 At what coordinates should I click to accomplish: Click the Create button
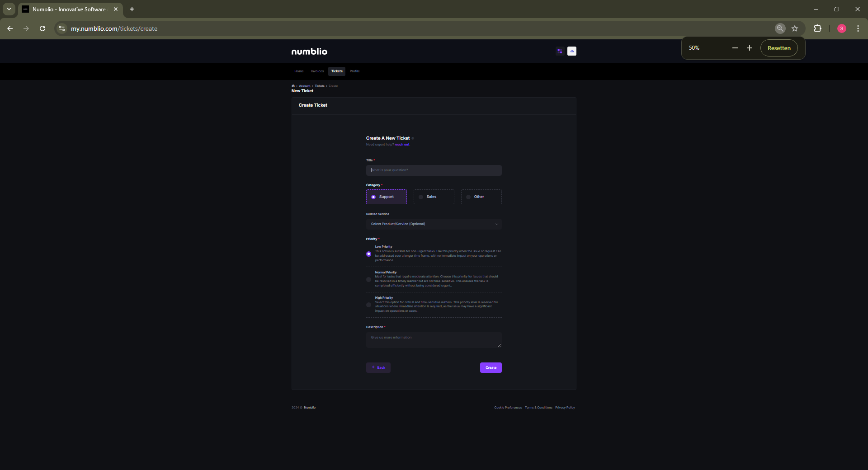[x=491, y=368]
